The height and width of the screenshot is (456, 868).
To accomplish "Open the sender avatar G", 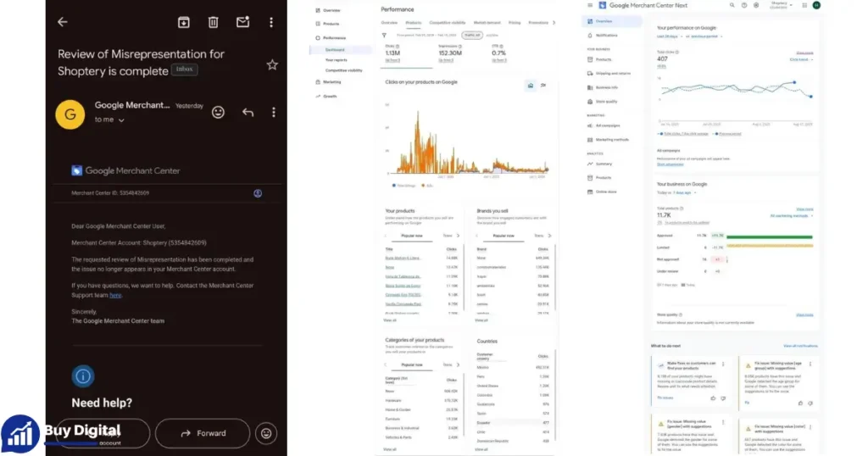I will pos(70,114).
